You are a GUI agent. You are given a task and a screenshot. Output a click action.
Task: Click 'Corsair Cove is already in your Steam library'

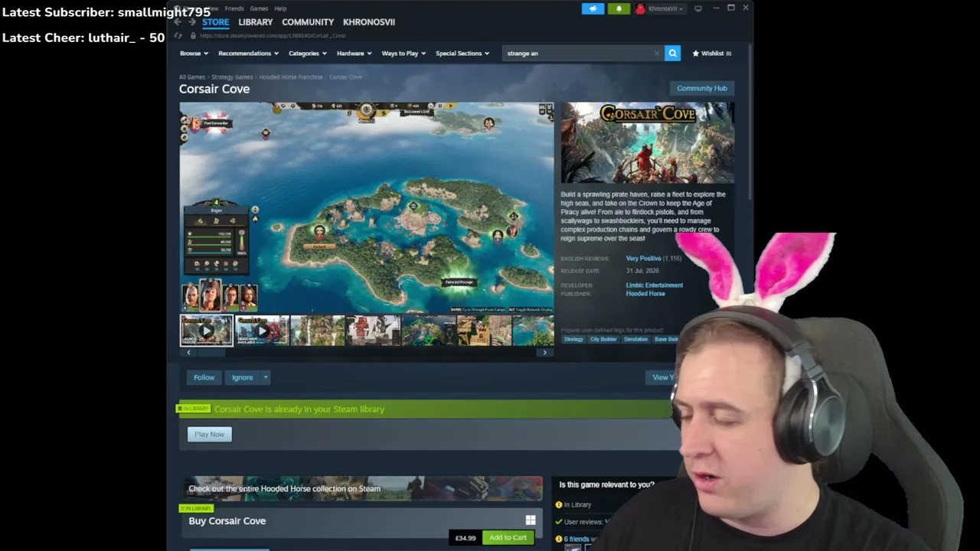[299, 409]
